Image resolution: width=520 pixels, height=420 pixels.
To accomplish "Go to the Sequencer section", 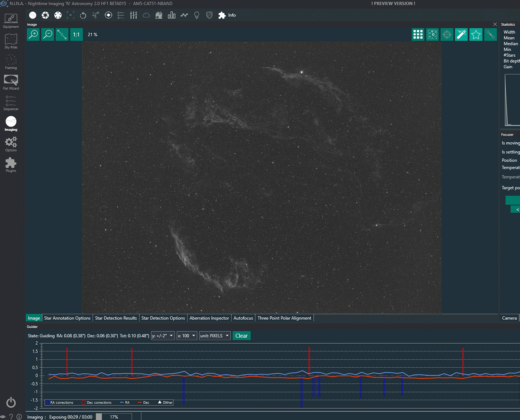I will pyautogui.click(x=11, y=103).
